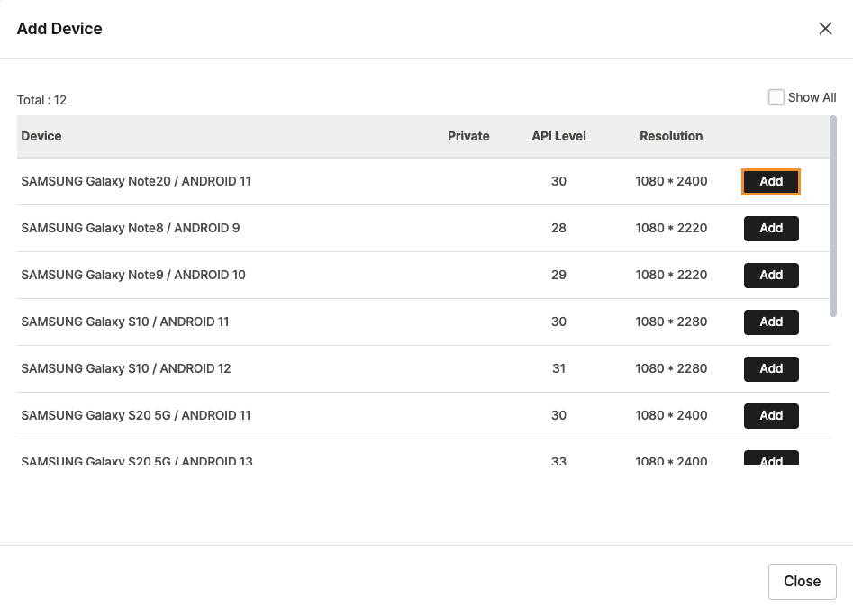Viewport: 853px width, 616px height.
Task: Click resolution '1080 * 2280' of S10 Android 12
Action: [x=671, y=368]
